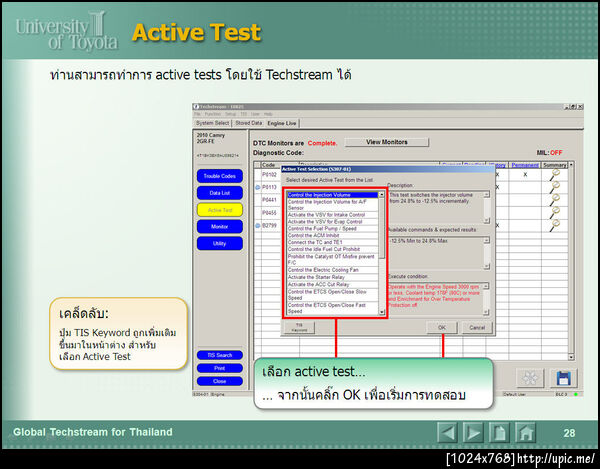This screenshot has height=469, width=600.
Task: Click TIS Keyword button in dialog
Action: point(299,327)
